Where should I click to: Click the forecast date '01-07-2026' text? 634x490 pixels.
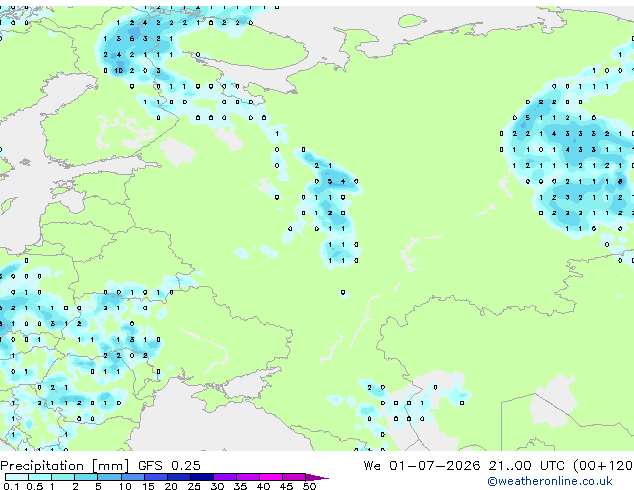(435, 466)
